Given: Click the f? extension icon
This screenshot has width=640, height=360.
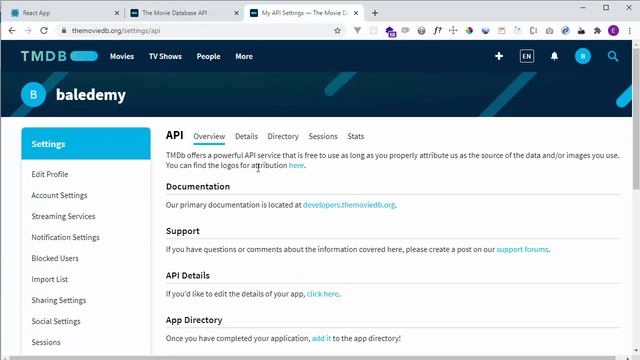Looking at the screenshot, I should tap(437, 31).
